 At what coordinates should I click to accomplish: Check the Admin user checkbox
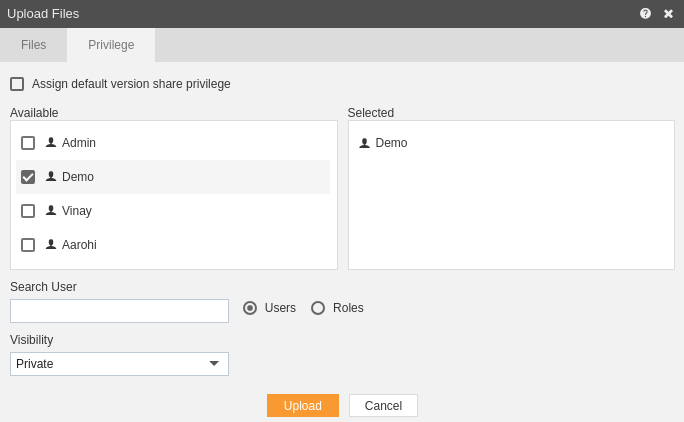(28, 143)
